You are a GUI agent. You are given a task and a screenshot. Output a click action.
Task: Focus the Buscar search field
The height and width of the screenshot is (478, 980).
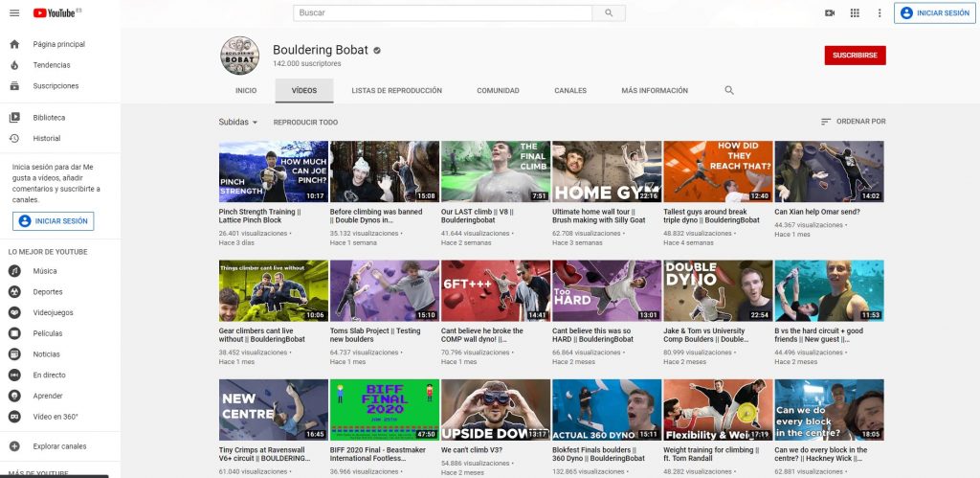[x=444, y=12]
